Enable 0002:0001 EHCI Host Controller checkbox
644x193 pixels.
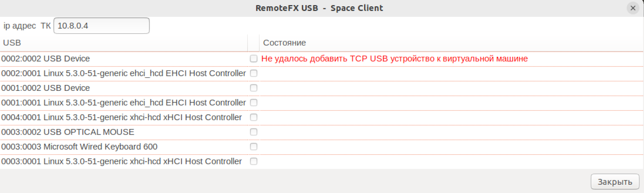(x=254, y=73)
